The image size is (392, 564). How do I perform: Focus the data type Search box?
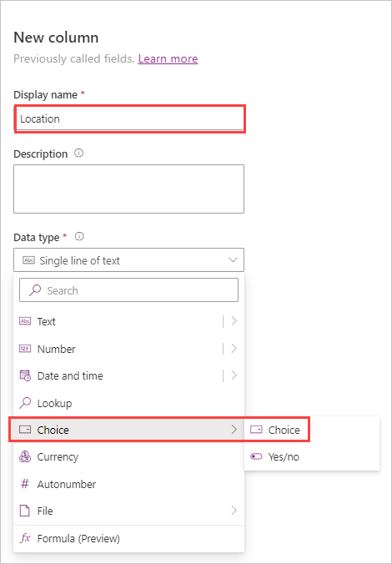coord(128,290)
